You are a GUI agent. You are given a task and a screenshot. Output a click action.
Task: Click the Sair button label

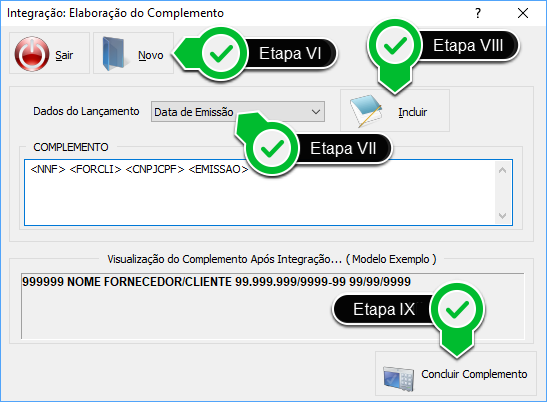pyautogui.click(x=64, y=55)
